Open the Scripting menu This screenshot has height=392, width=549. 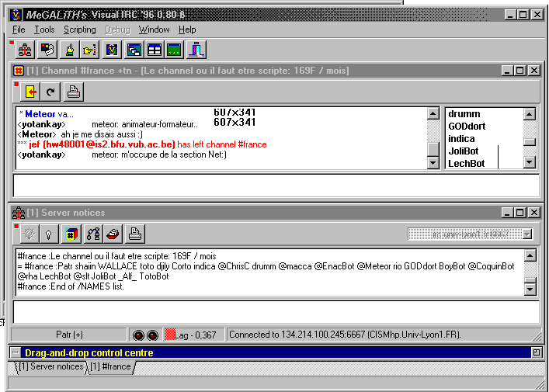[x=80, y=29]
